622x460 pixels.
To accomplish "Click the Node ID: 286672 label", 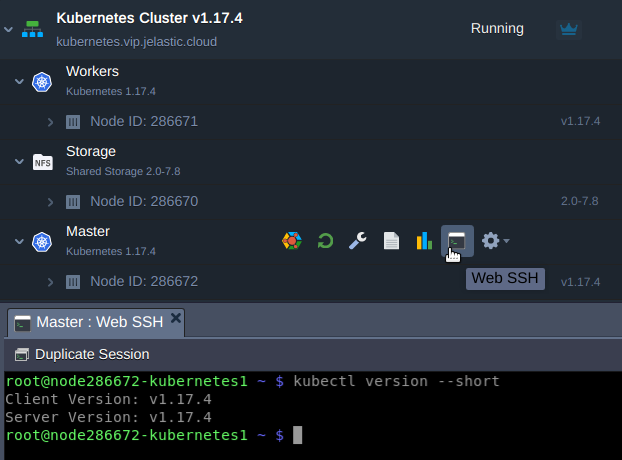I will point(144,282).
